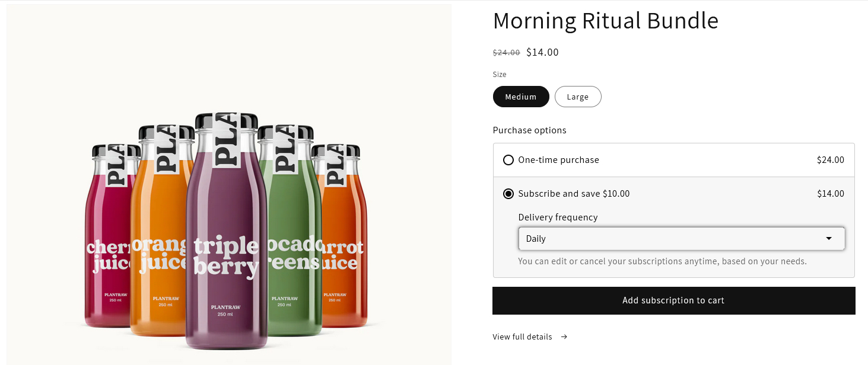Click the $14.00 subscription row price
868x365 pixels.
tap(830, 193)
